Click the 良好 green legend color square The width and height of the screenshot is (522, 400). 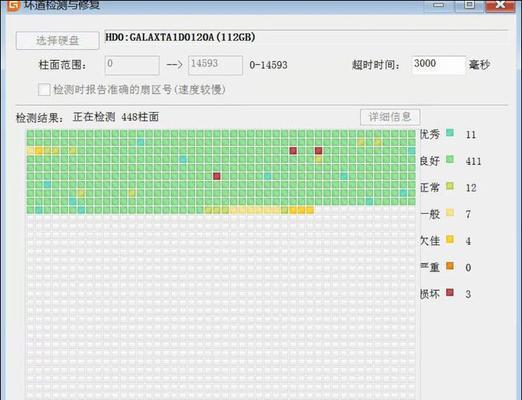[x=450, y=159]
